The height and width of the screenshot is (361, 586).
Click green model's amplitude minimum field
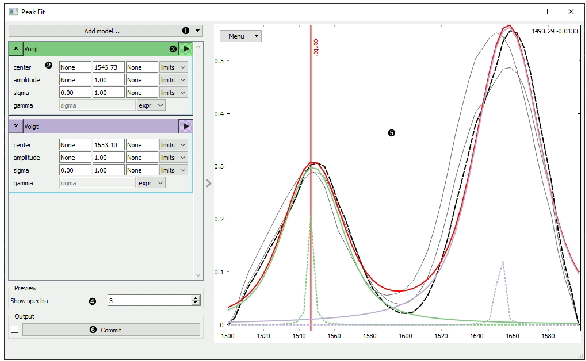point(75,80)
